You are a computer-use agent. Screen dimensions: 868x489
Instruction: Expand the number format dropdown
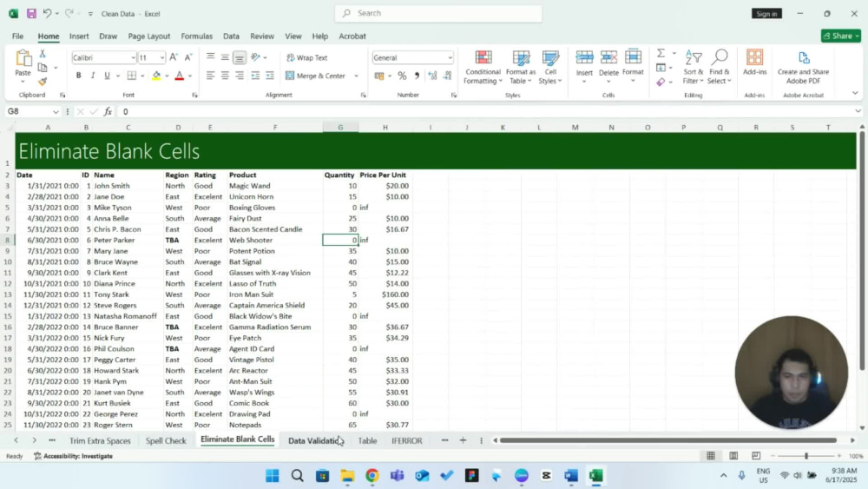tap(450, 57)
